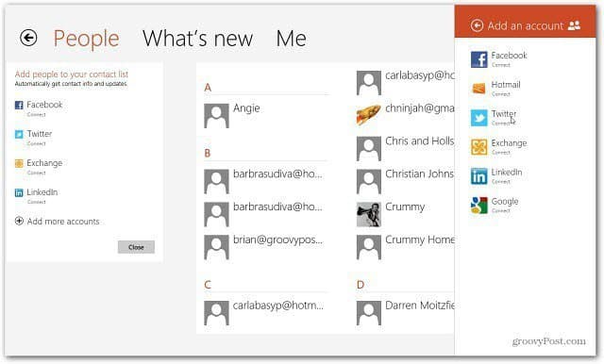Open Crummy contact photo
The height and width of the screenshot is (364, 604).
pyautogui.click(x=369, y=214)
